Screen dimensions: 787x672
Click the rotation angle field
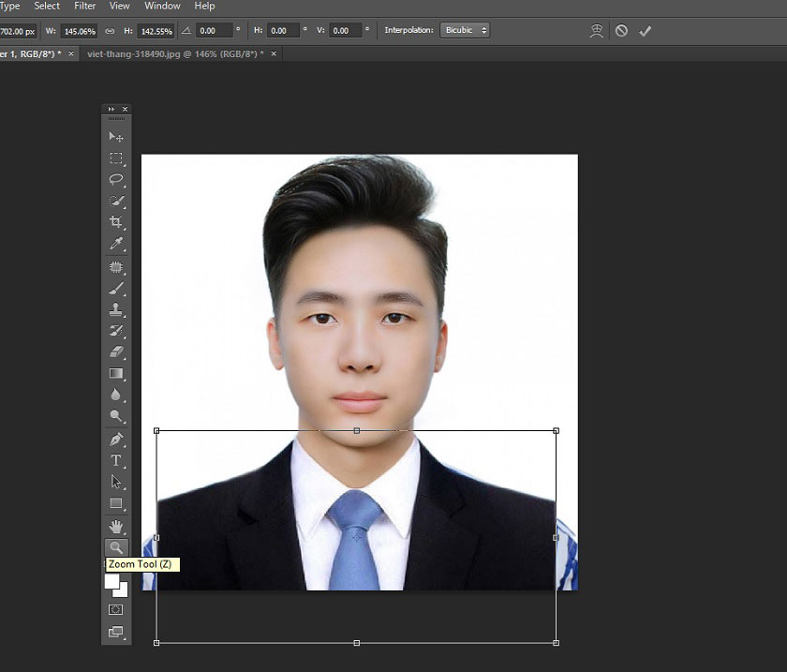tap(215, 31)
